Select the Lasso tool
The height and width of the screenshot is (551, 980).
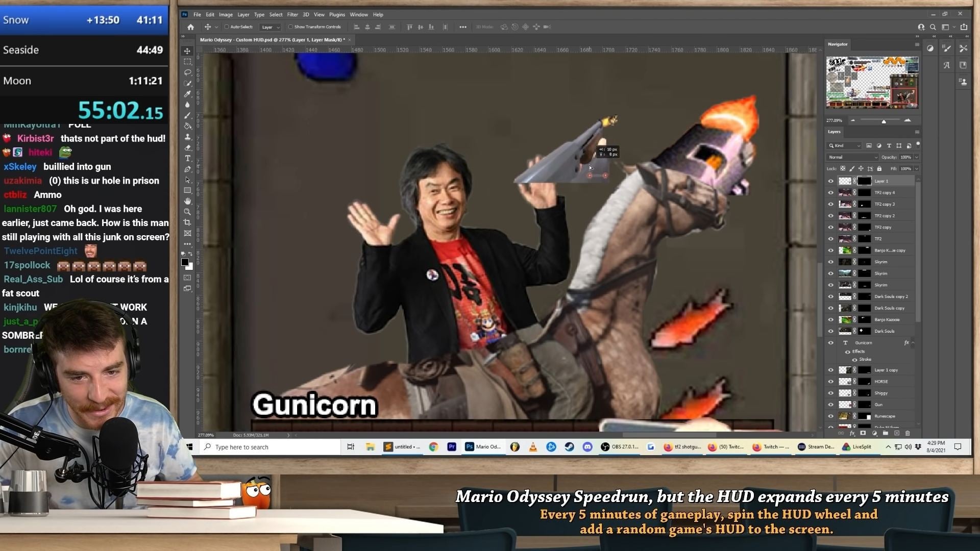click(187, 71)
